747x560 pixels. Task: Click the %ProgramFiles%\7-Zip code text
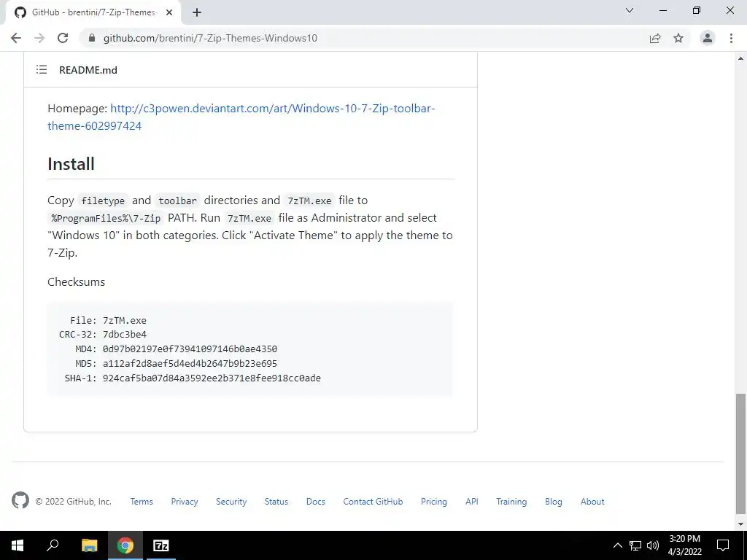click(x=106, y=218)
